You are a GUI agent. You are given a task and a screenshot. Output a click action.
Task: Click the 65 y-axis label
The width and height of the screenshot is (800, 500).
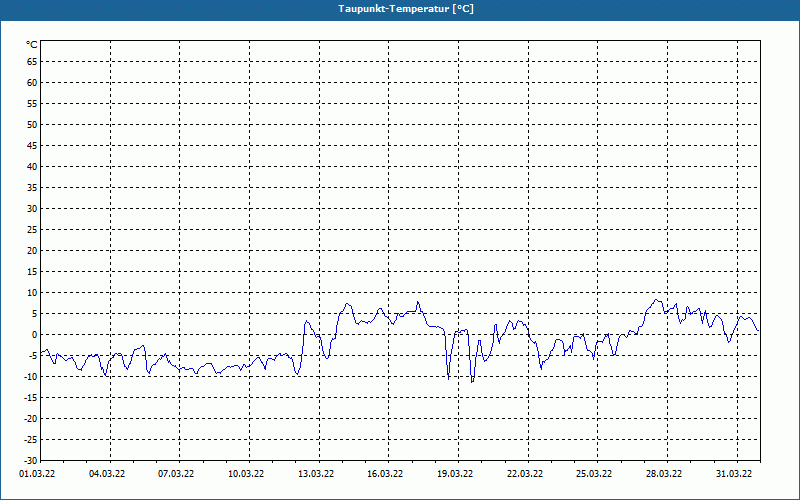[32, 62]
